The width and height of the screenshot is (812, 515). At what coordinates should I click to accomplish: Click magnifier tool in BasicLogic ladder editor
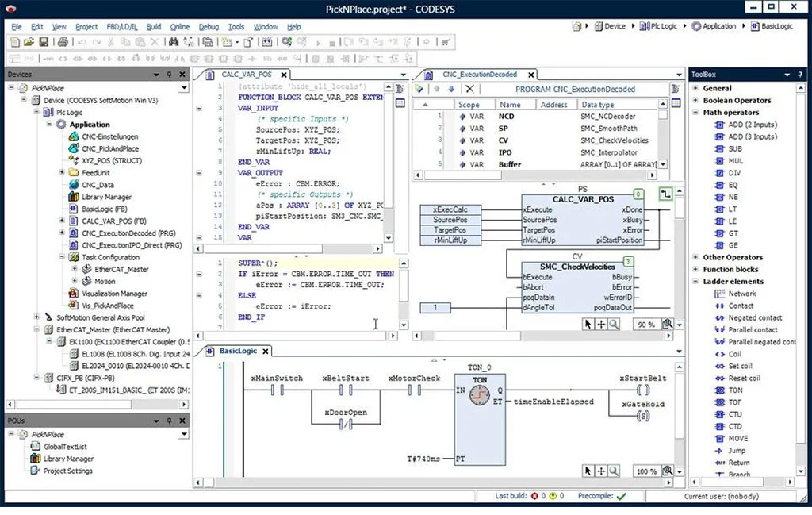[614, 471]
